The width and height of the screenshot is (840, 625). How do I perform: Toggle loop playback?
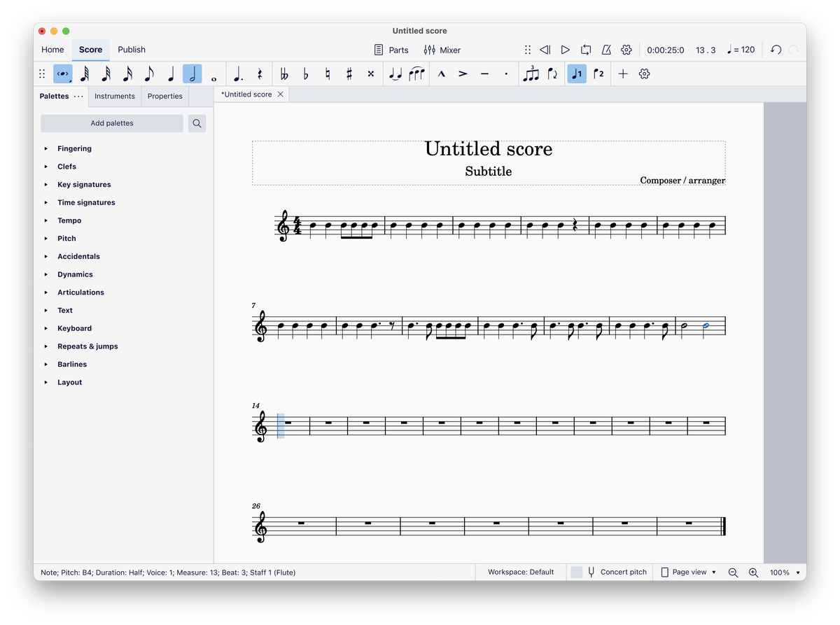tap(586, 50)
